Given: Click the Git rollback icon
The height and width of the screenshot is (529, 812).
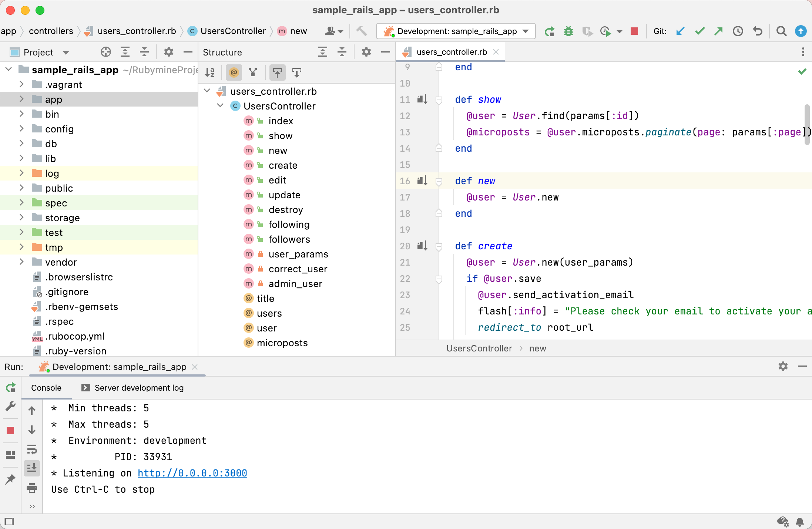Looking at the screenshot, I should pyautogui.click(x=758, y=31).
